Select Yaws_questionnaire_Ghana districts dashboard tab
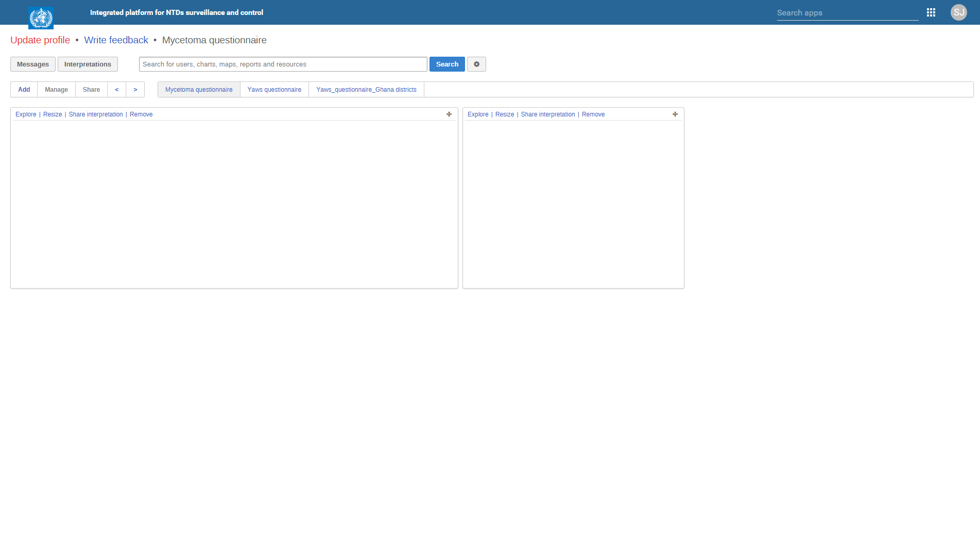This screenshot has width=980, height=556. click(x=366, y=90)
